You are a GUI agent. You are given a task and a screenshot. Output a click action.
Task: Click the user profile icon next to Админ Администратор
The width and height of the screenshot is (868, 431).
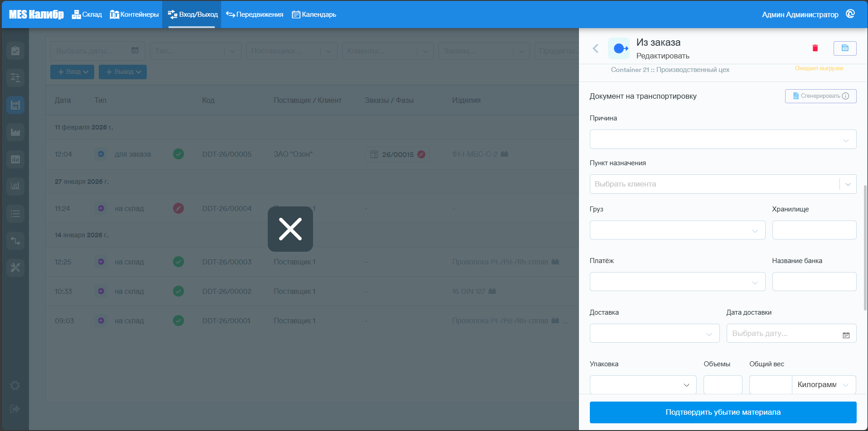pos(850,14)
